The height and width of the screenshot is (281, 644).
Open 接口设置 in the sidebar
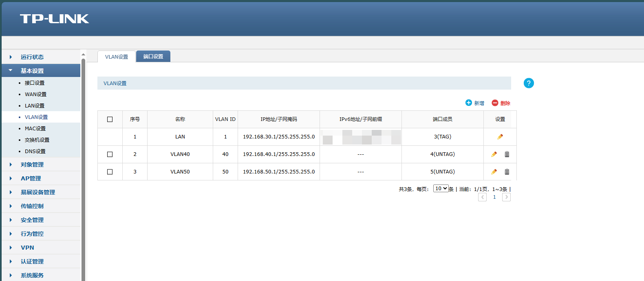point(35,83)
